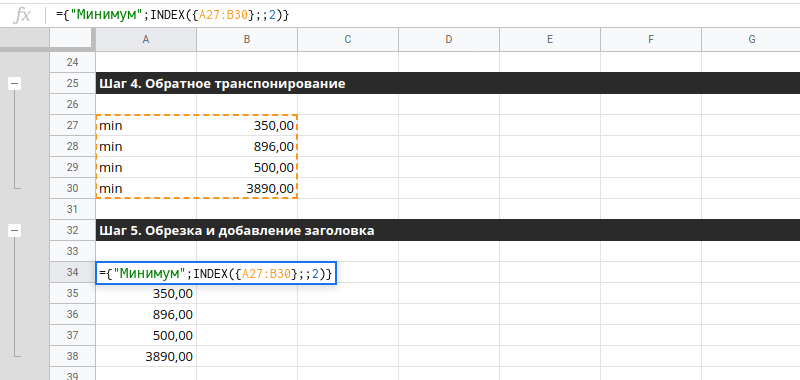800x380 pixels.
Task: Select row 29 header
Action: (x=72, y=167)
